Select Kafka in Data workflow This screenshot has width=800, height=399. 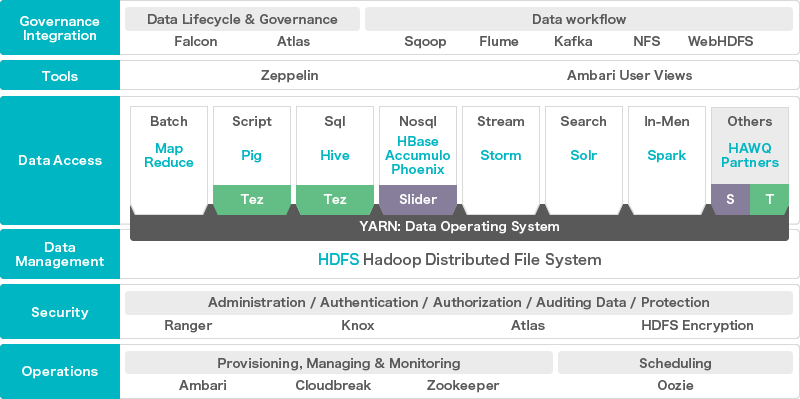tap(573, 41)
